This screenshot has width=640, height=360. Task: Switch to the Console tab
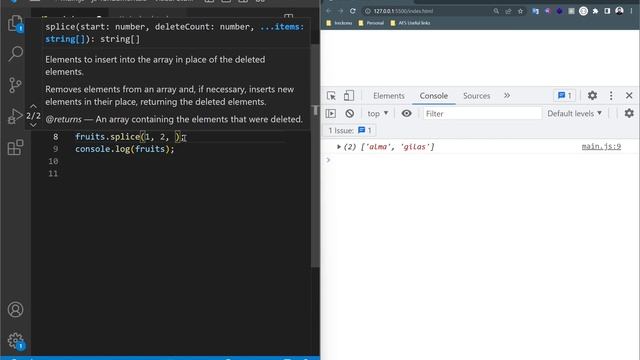(x=433, y=96)
